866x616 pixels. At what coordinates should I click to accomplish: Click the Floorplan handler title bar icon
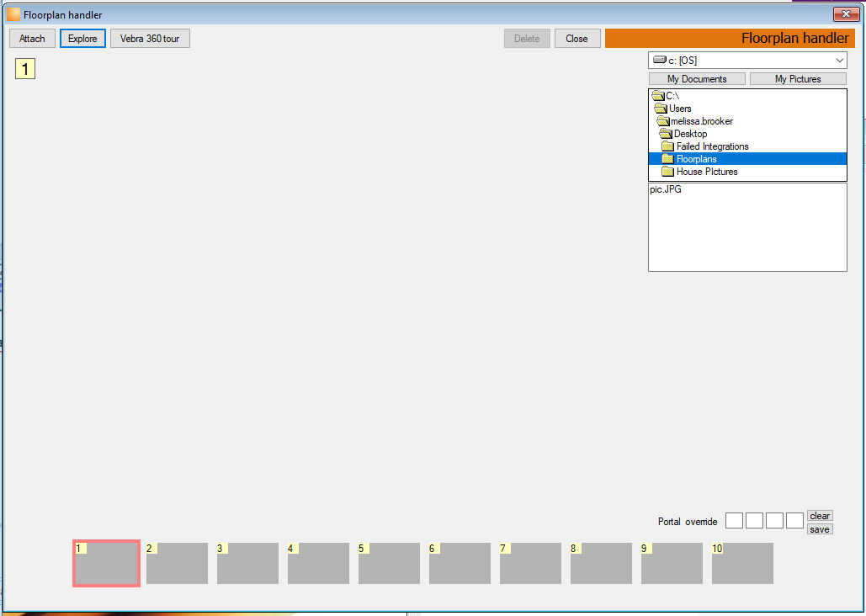(13, 14)
